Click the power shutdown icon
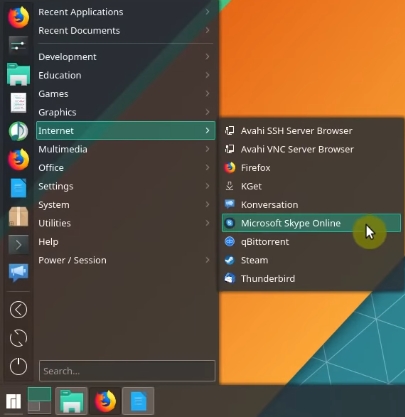The image size is (405, 417). pos(18,366)
